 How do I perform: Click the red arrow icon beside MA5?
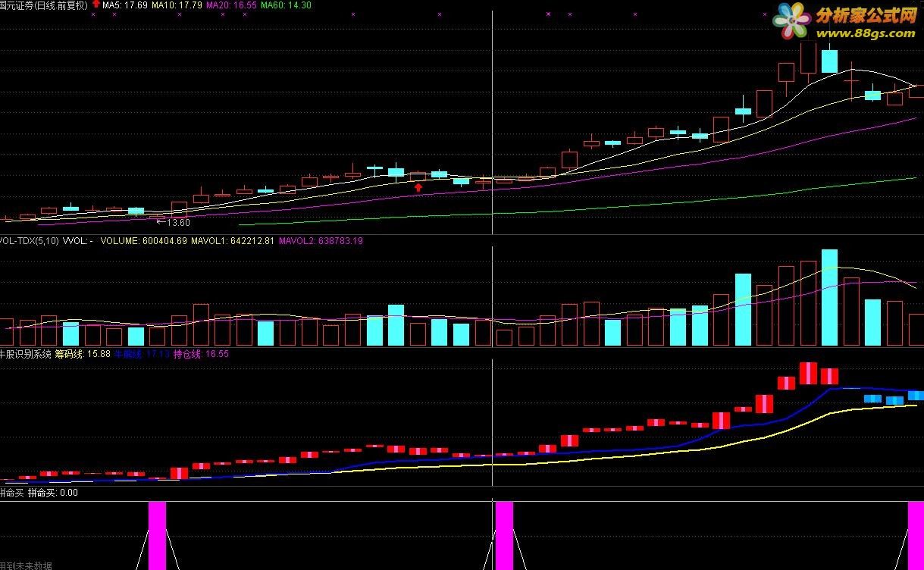click(96, 5)
